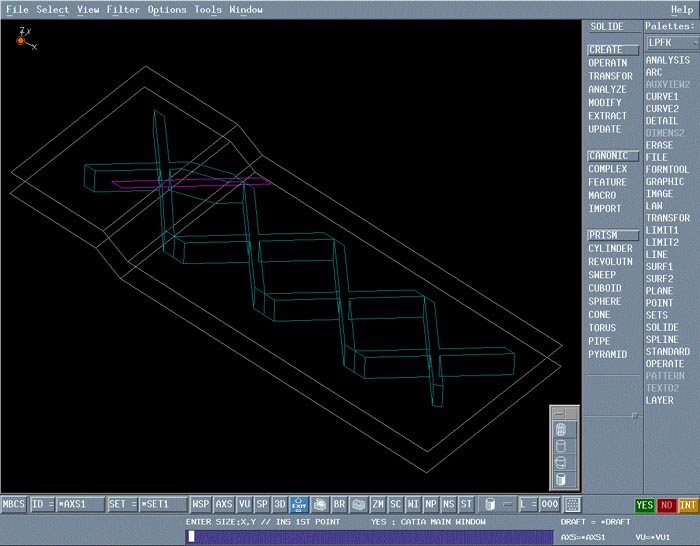Click the rotating cylinder view icon

tap(560, 462)
